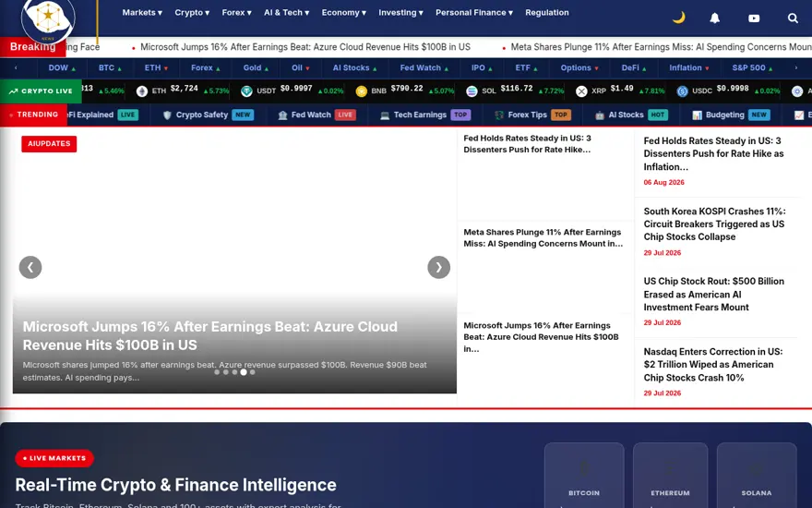The image size is (812, 508).
Task: Open the search magnifier icon
Action: (793, 18)
